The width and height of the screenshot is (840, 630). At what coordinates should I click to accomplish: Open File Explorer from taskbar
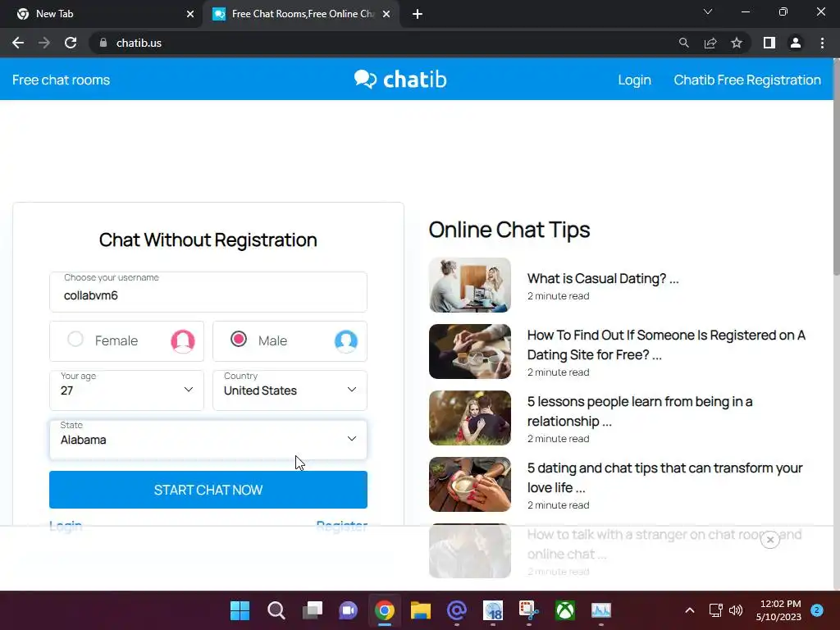[x=421, y=610]
